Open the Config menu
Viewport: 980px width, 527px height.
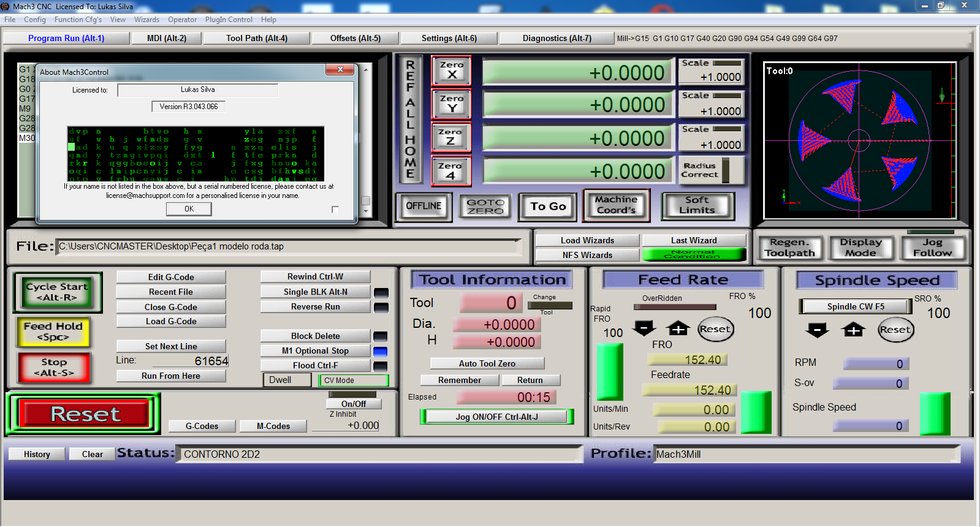click(35, 20)
